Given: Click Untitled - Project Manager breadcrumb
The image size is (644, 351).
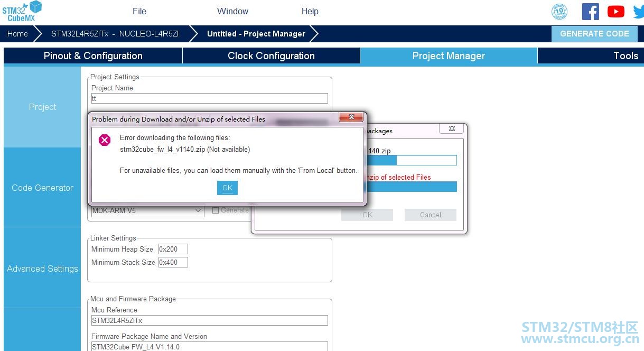Looking at the screenshot, I should point(256,34).
